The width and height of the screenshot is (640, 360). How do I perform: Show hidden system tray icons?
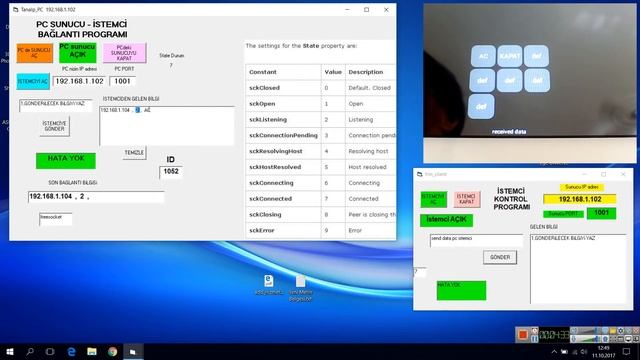(x=554, y=352)
